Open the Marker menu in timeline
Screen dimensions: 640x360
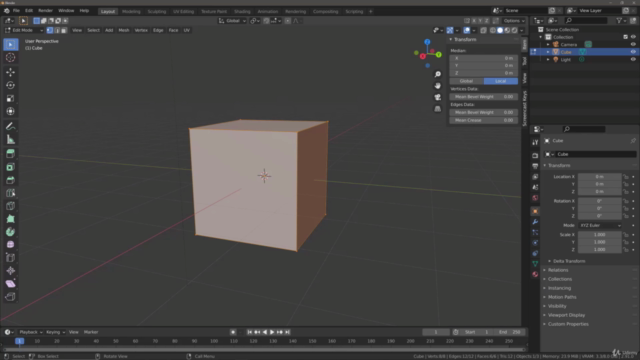coord(91,332)
